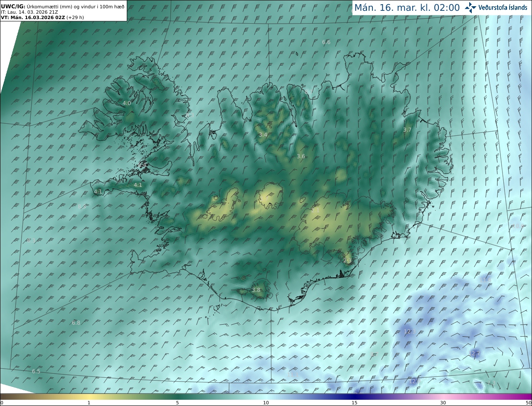Click the 'IT: Lau. 14. 03. 2026 21Z' line
The image size is (532, 406).
click(29, 12)
